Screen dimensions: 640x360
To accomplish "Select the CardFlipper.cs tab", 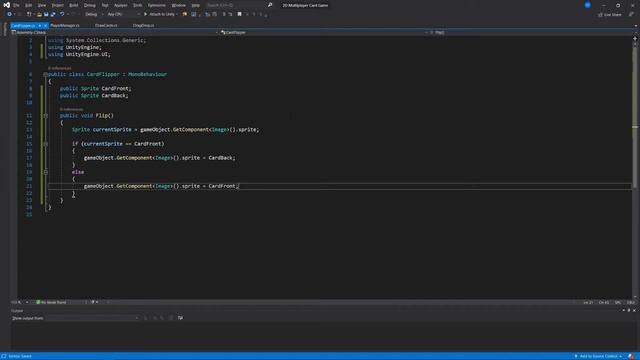I will (x=23, y=26).
